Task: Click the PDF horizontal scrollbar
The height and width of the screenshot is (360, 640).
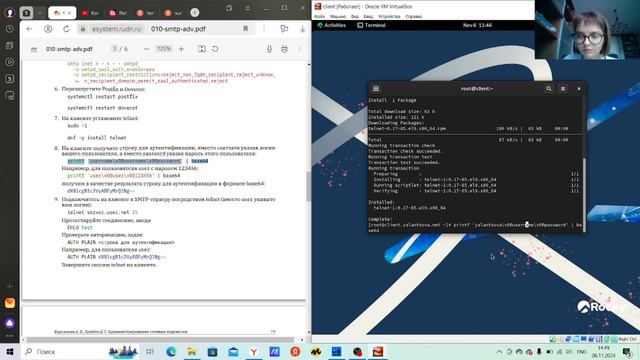Action: point(160,340)
